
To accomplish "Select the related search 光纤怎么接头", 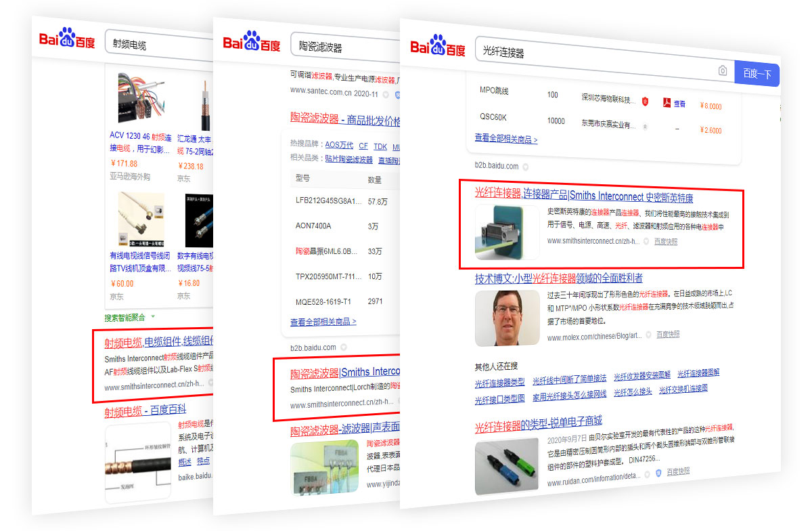I will point(633,391).
